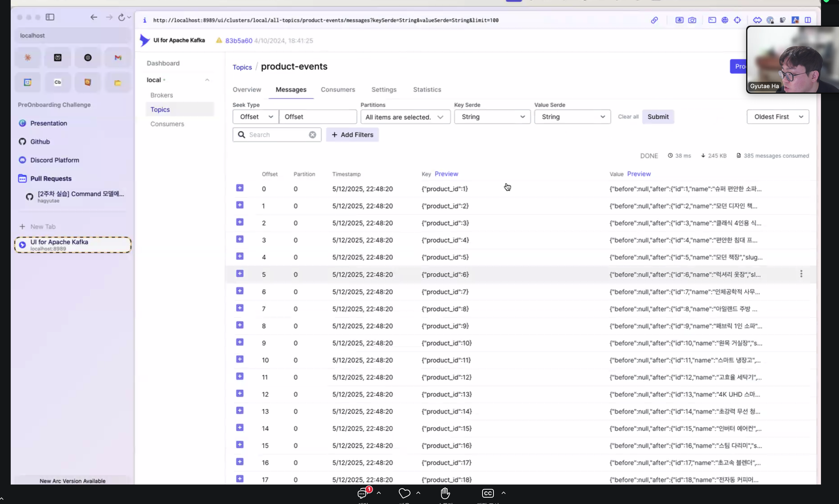
Task: Expand the message row at offset 7
Action: (240, 308)
